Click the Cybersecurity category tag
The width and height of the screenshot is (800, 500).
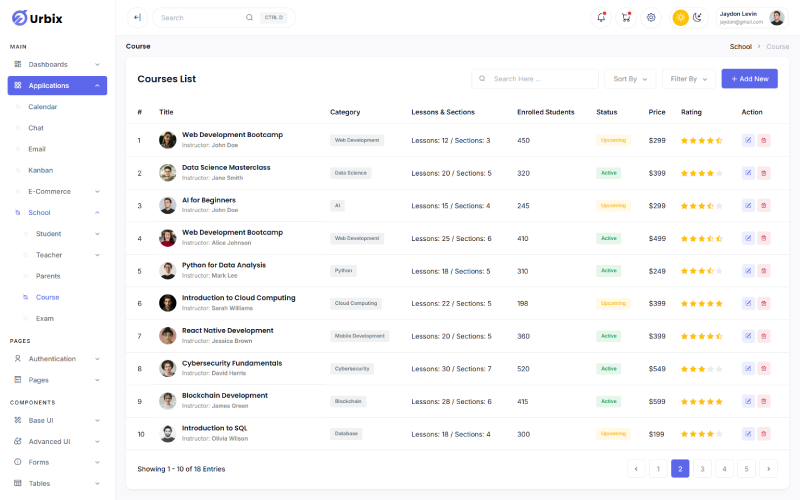352,369
